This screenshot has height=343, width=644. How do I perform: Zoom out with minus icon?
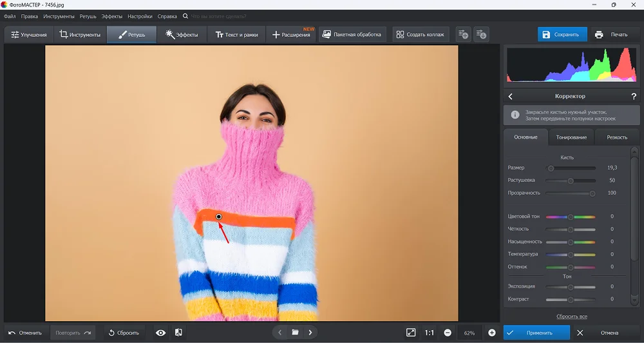448,333
